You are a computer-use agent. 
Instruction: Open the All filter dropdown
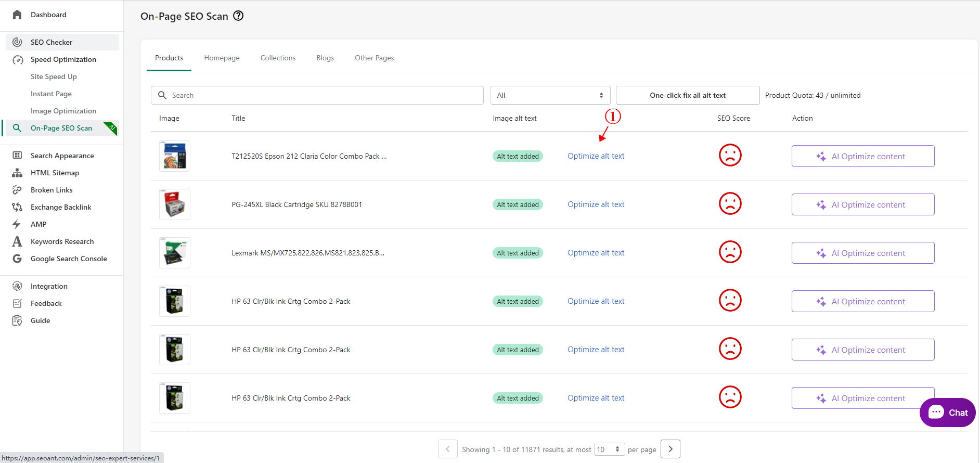click(x=550, y=95)
